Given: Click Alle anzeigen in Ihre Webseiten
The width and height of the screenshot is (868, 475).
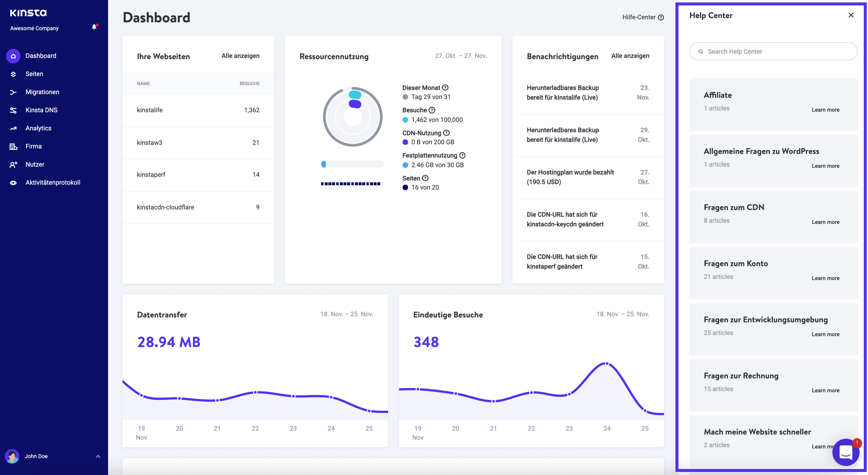Looking at the screenshot, I should pos(240,56).
